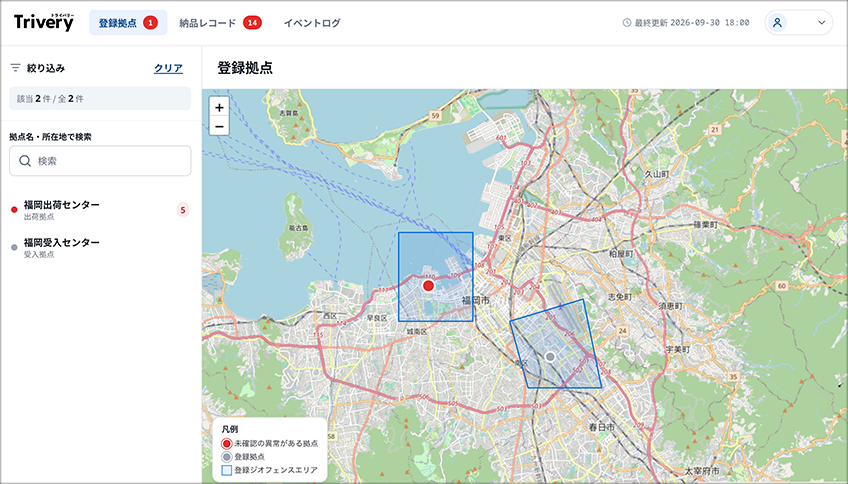Click the 能古島 island label on map
Image resolution: width=848 pixels, height=484 pixels.
pos(298,228)
